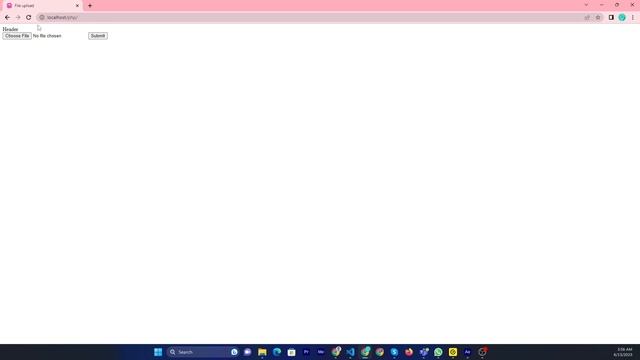View site information icon in address bar
Image resolution: width=640 pixels, height=360 pixels.
tap(42, 18)
